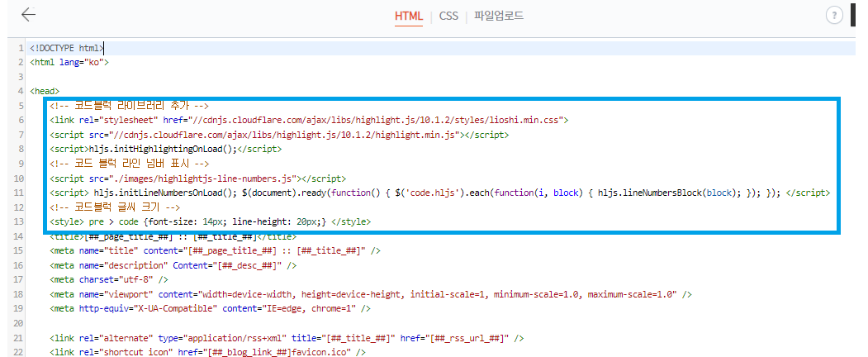Click the highlight.min.js script line
Viewport: 868px width, 357px height.
[279, 135]
